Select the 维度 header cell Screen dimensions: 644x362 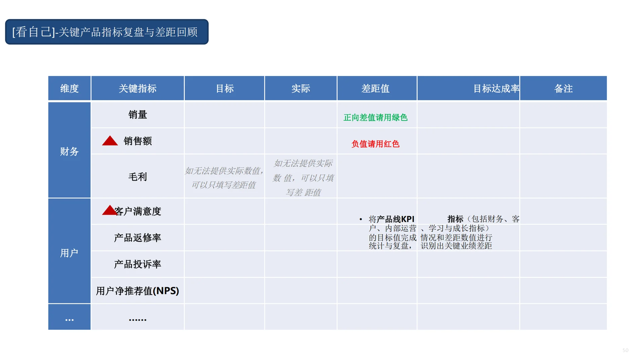(69, 88)
